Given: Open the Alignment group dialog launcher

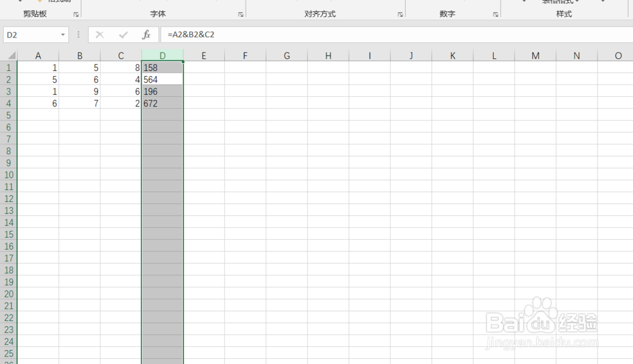Looking at the screenshot, I should point(400,15).
